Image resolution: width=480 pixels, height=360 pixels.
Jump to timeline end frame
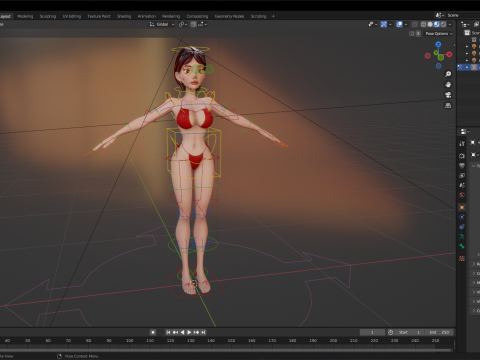203,332
